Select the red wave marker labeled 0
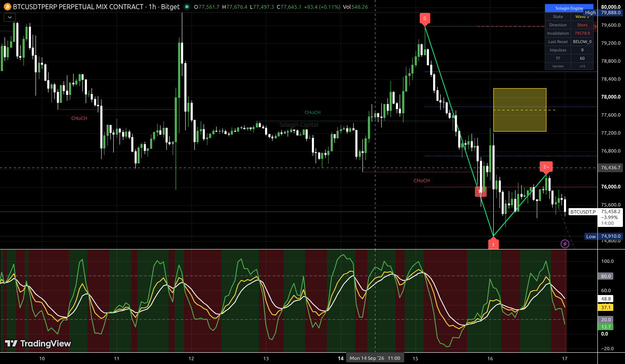Image resolution: width=625 pixels, height=364 pixels. pos(425,18)
